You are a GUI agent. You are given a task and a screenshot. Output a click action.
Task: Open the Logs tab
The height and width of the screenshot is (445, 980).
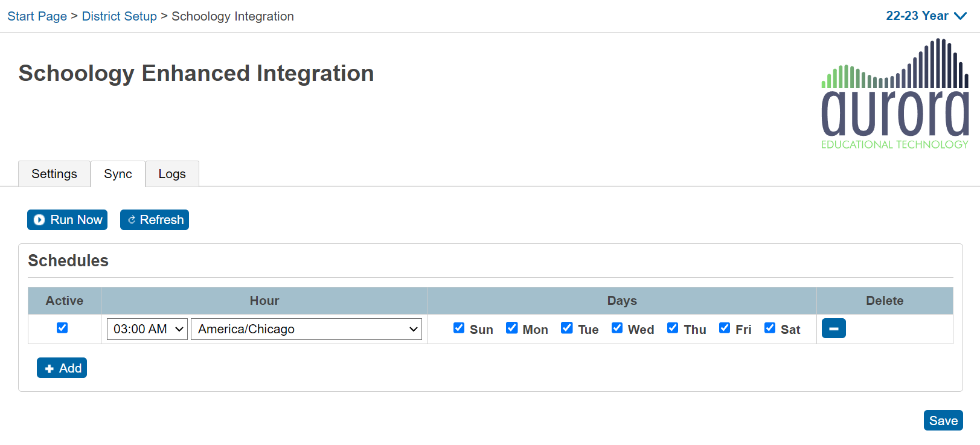tap(172, 174)
